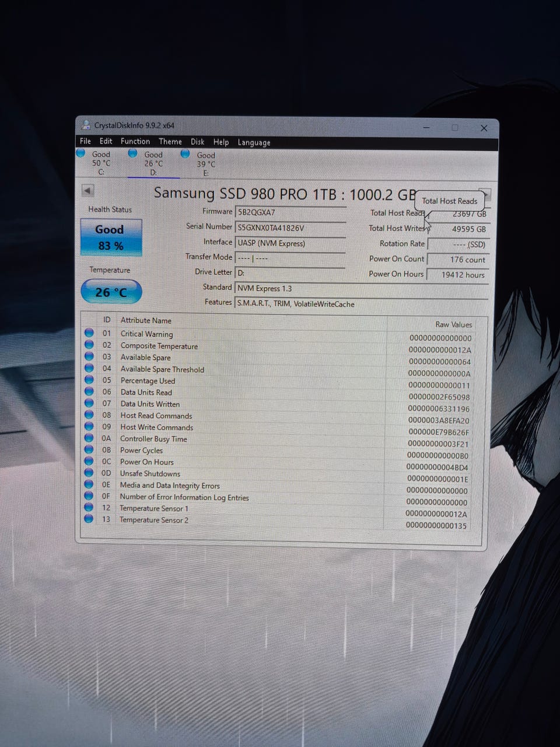Viewport: 560px width, 747px height.
Task: Open the File menu
Action: coord(85,141)
